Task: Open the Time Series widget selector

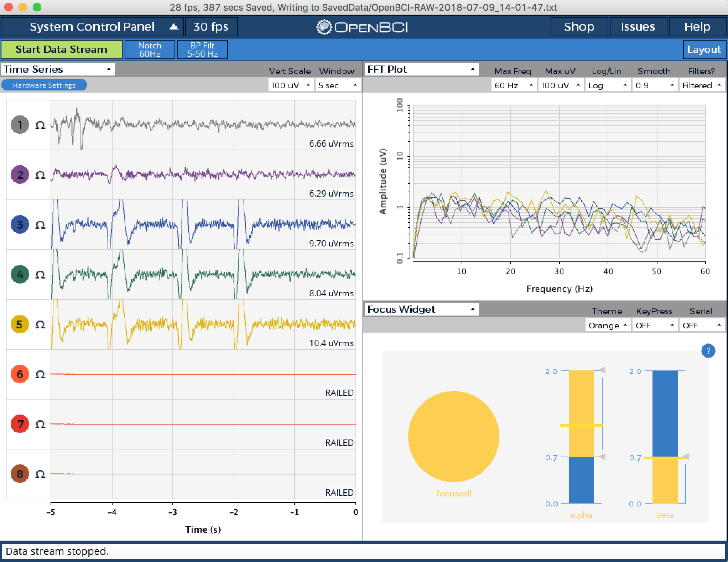Action: click(57, 69)
